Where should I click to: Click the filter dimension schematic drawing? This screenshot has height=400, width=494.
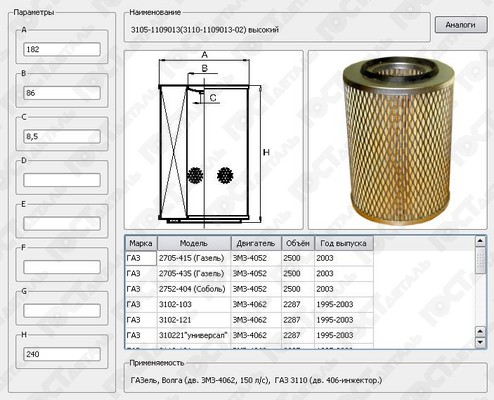(214, 140)
